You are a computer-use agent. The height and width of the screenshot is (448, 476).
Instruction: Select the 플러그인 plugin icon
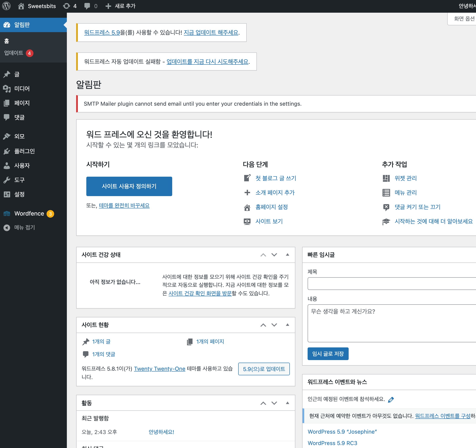[7, 151]
